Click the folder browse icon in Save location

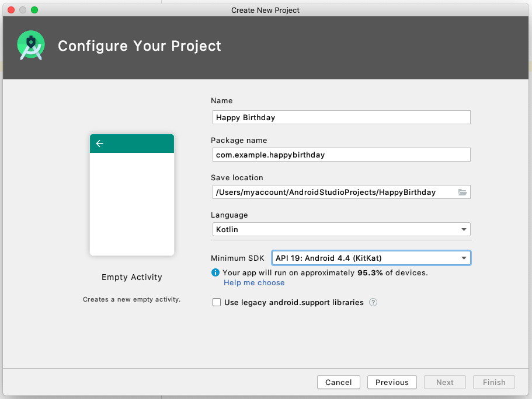(x=463, y=192)
